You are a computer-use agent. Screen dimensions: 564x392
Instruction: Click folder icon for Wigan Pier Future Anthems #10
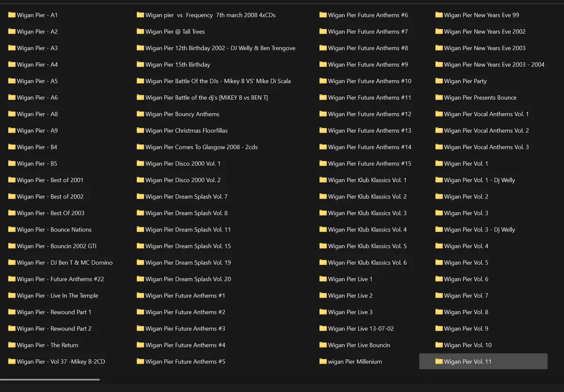coord(323,81)
